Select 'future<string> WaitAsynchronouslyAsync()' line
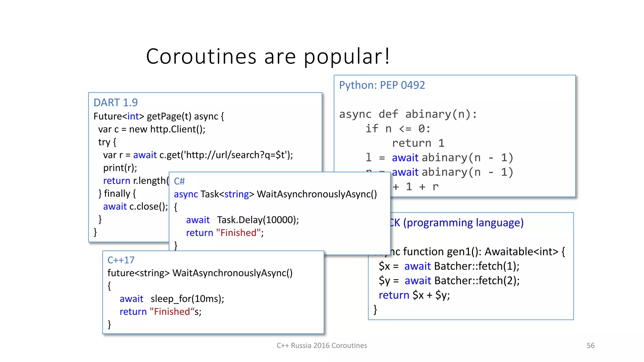The image size is (644, 362). [200, 273]
